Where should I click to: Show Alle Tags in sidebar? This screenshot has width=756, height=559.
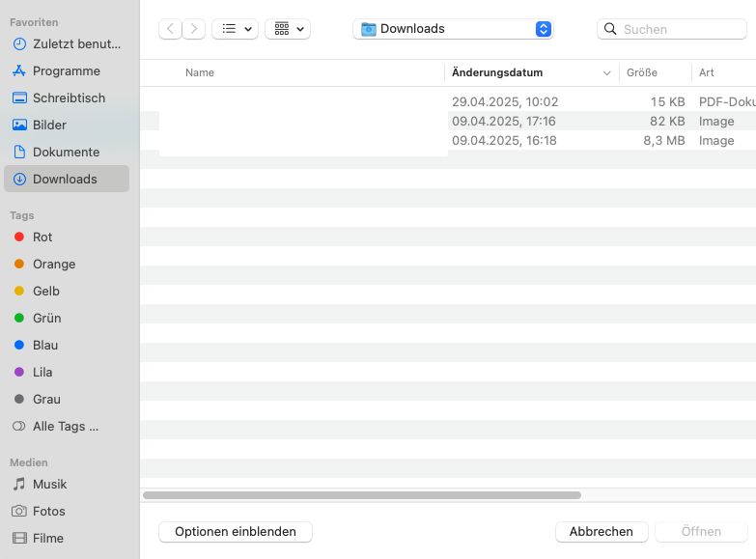click(65, 426)
